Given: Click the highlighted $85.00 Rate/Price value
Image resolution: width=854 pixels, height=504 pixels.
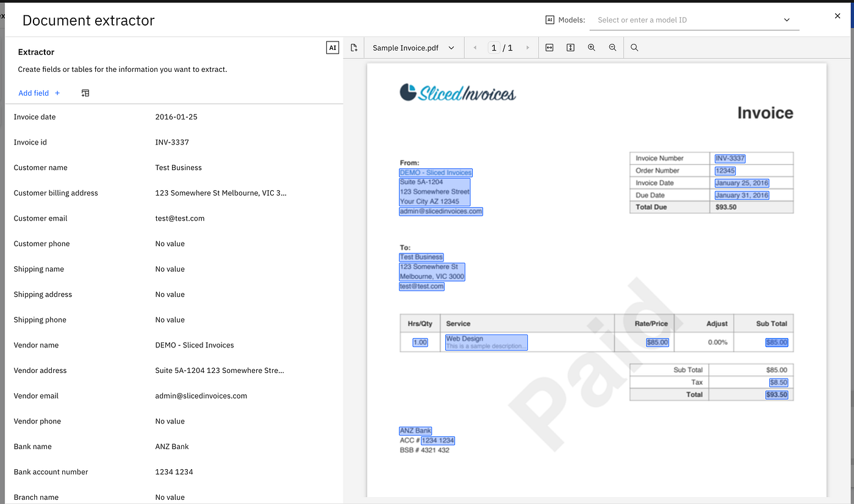Looking at the screenshot, I should (x=658, y=343).
